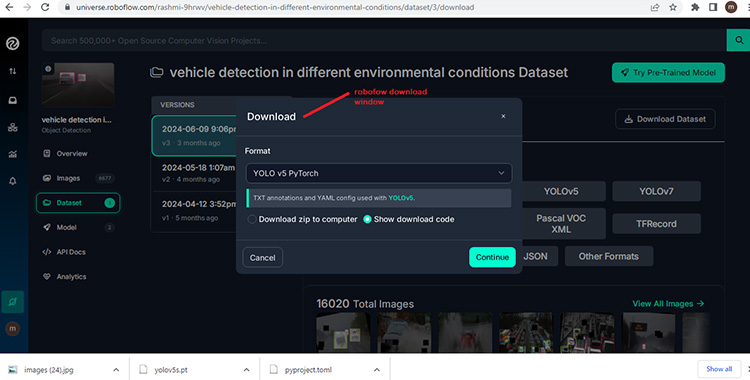Bookmark page with the star icon

[x=673, y=7]
